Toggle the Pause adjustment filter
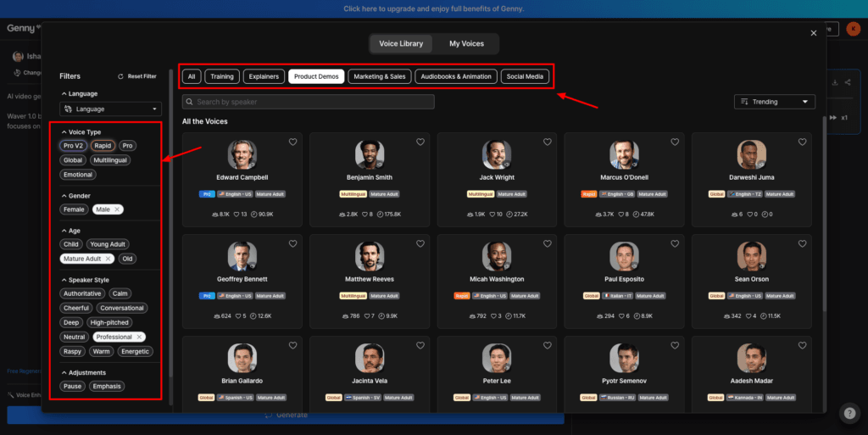This screenshot has width=868, height=435. pos(73,387)
